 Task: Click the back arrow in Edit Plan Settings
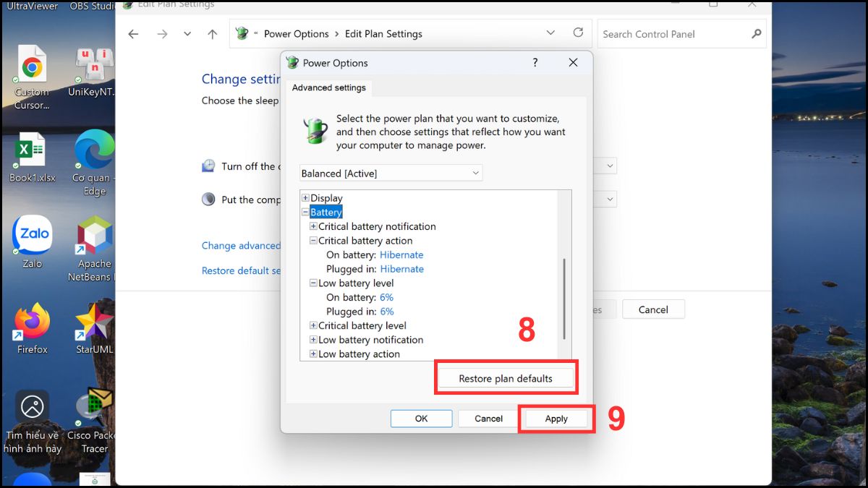(133, 34)
